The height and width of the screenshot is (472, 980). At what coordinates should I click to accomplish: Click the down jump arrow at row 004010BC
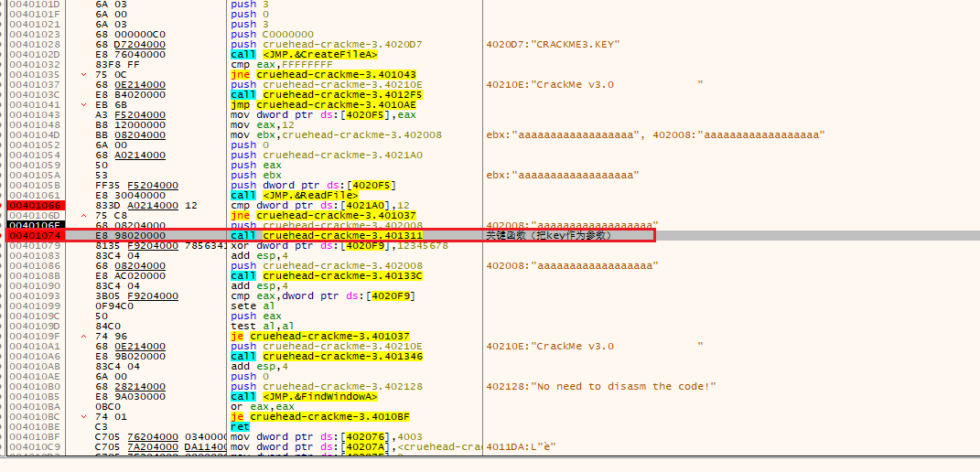coord(84,416)
